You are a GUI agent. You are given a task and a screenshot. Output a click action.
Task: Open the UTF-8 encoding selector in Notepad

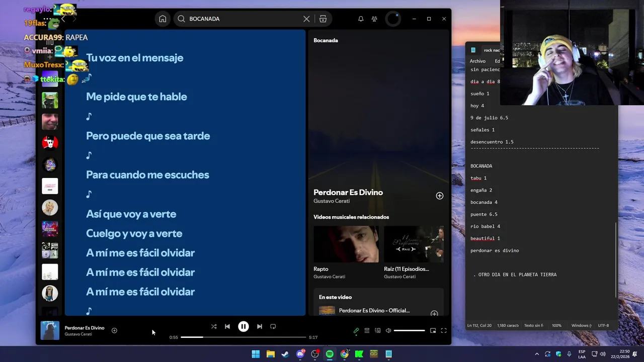(x=603, y=325)
